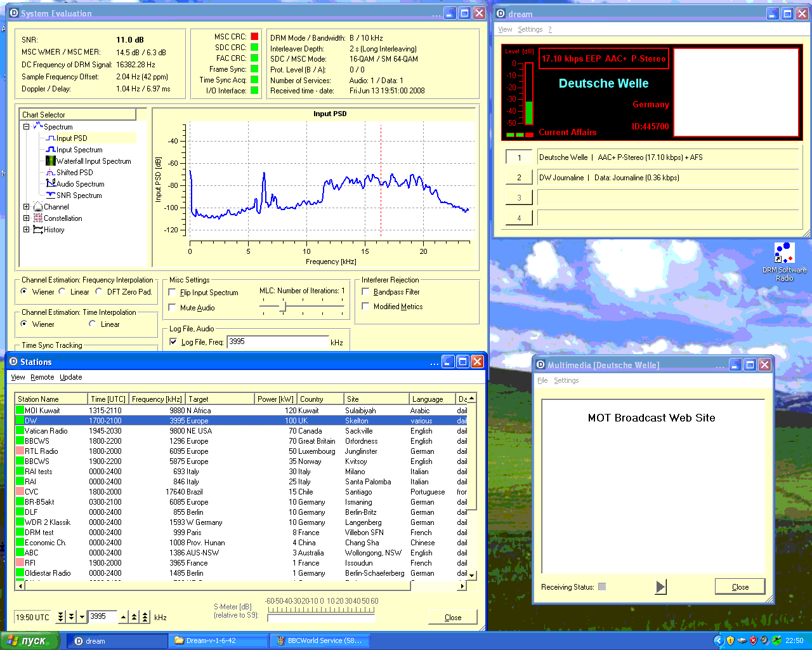Enable the Modified Metrics checkbox
812x650 pixels.
[365, 306]
